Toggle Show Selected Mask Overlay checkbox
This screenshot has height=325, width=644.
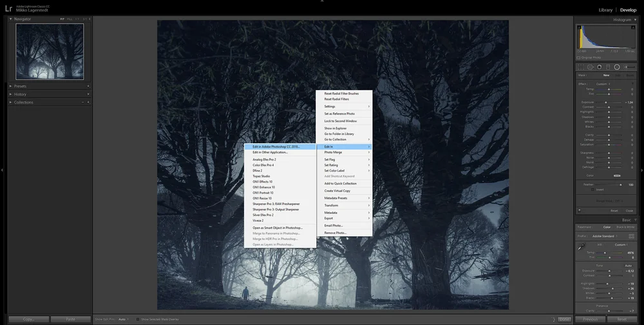tap(138, 319)
